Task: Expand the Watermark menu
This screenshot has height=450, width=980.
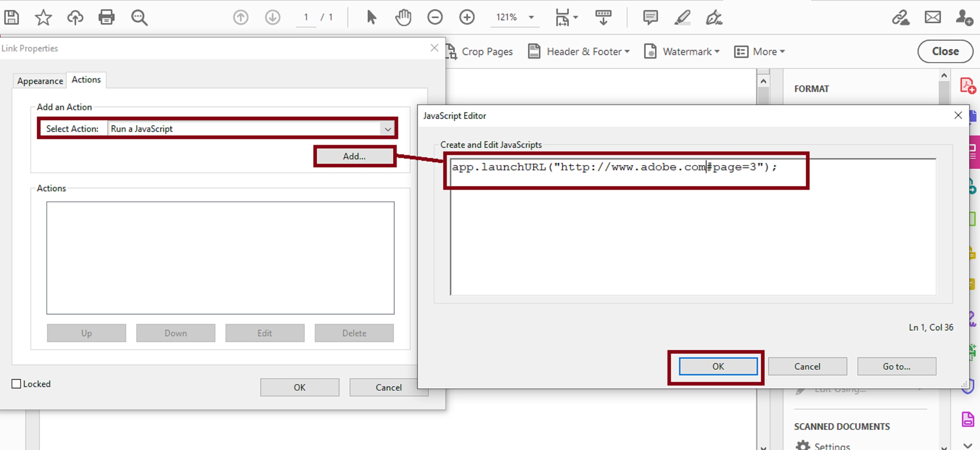Action: (x=690, y=51)
